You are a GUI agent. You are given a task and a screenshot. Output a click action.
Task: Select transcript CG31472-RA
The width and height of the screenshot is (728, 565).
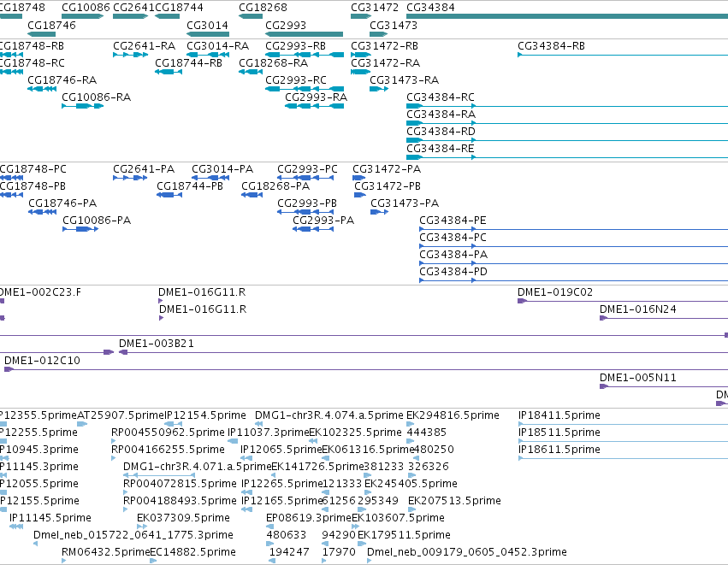click(385, 62)
